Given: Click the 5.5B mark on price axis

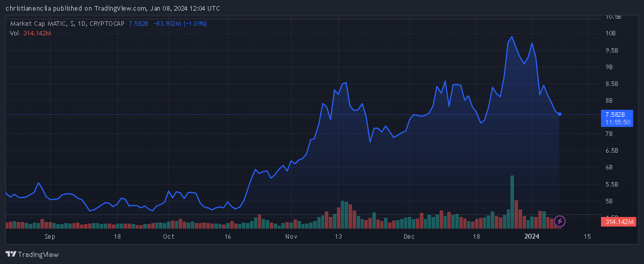Looking at the screenshot, I should pyautogui.click(x=612, y=184).
